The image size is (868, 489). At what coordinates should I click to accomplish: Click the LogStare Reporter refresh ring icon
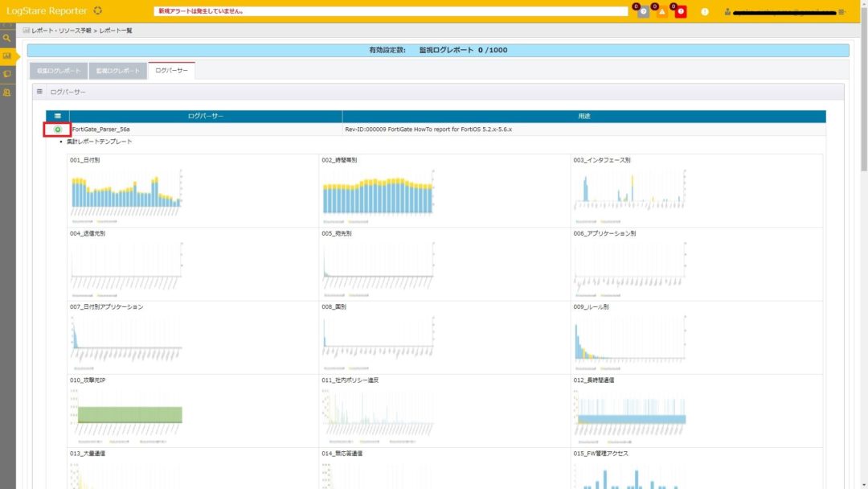tap(98, 10)
